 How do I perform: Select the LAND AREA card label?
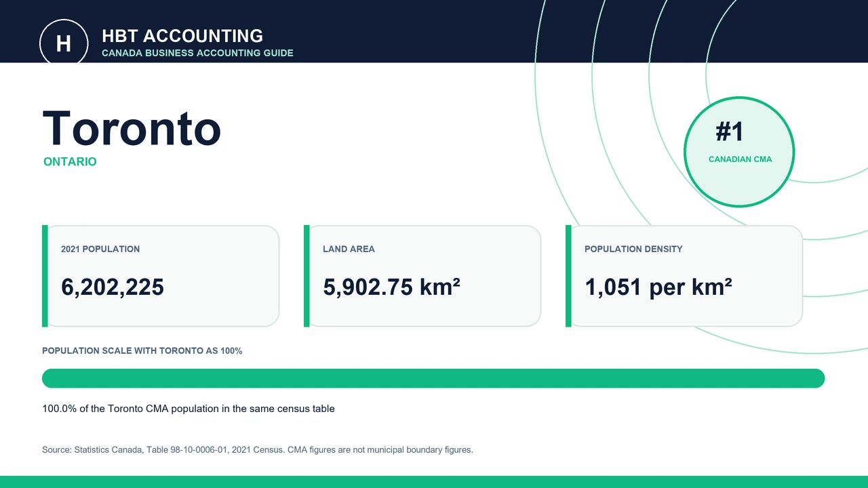349,249
